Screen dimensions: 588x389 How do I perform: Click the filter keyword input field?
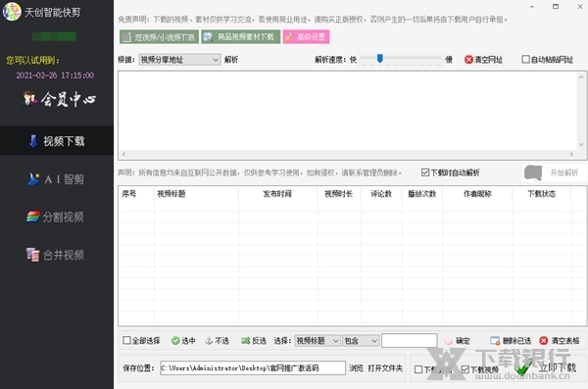[x=409, y=341]
